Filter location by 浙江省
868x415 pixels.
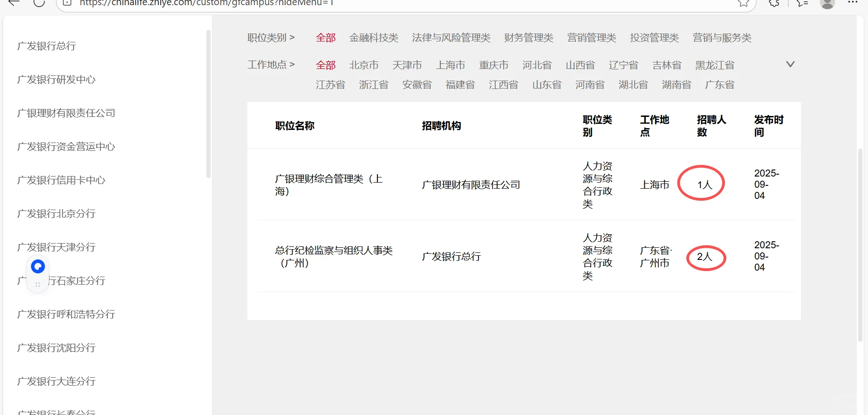tap(374, 85)
